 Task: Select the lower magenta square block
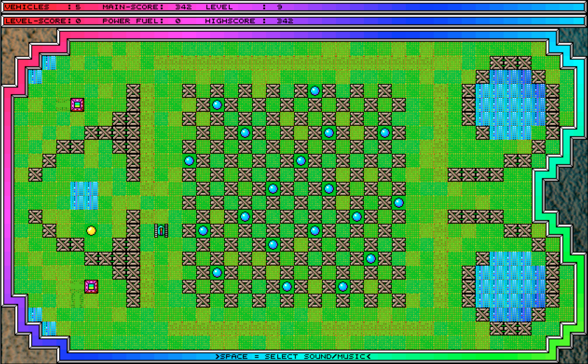pos(91,287)
